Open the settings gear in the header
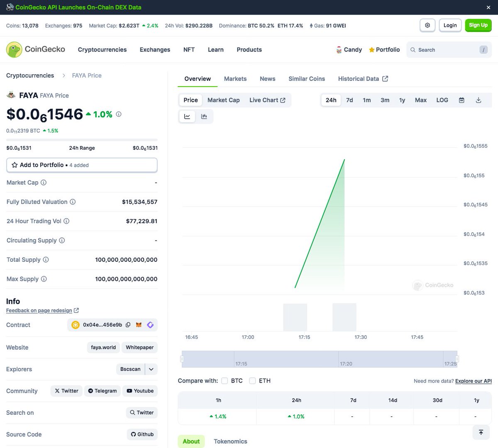The image size is (498, 448). pos(427,25)
